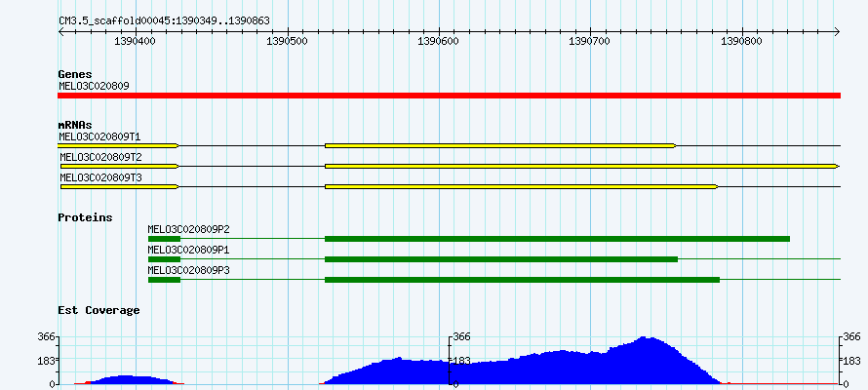
Task: Click the 366 label on the left coverage axis
Action: coord(46,336)
